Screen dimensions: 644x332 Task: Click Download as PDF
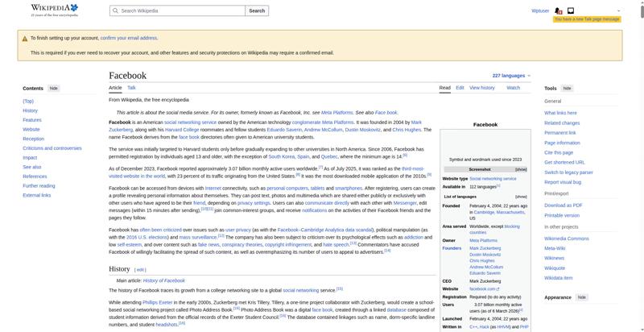tap(563, 205)
